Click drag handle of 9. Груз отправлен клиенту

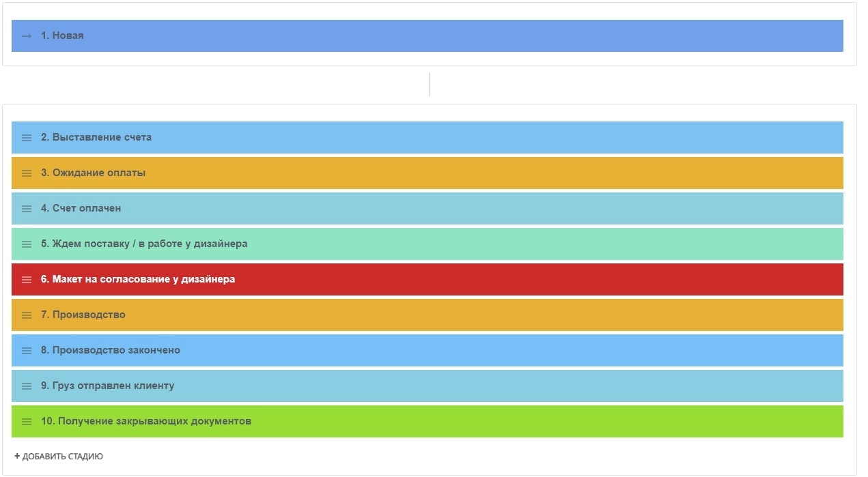(x=27, y=386)
